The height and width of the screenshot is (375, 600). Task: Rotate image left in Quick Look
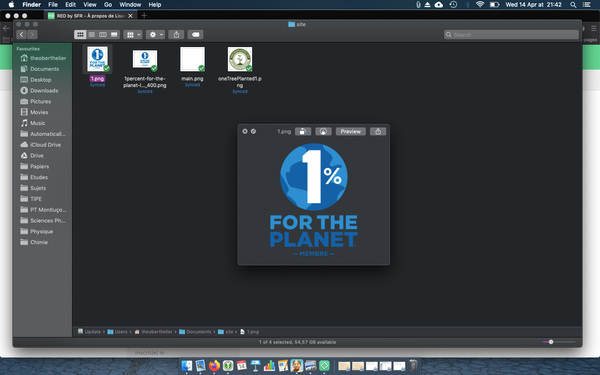coord(303,131)
